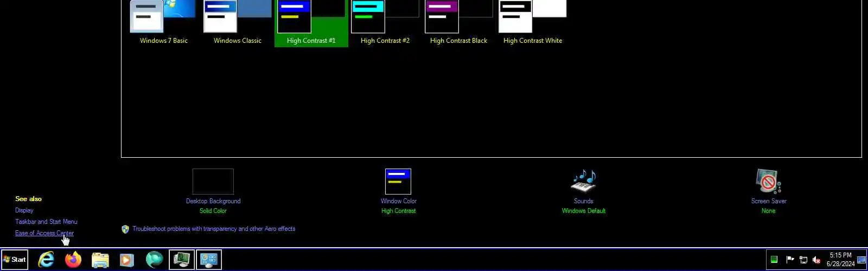Click the shield icon beside Troubleshoot link

click(x=125, y=229)
